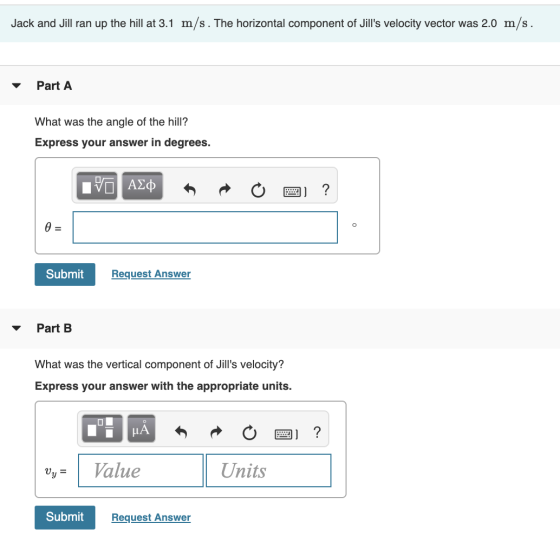Open help for Part B answer box
This screenshot has width=560, height=536.
[x=317, y=432]
